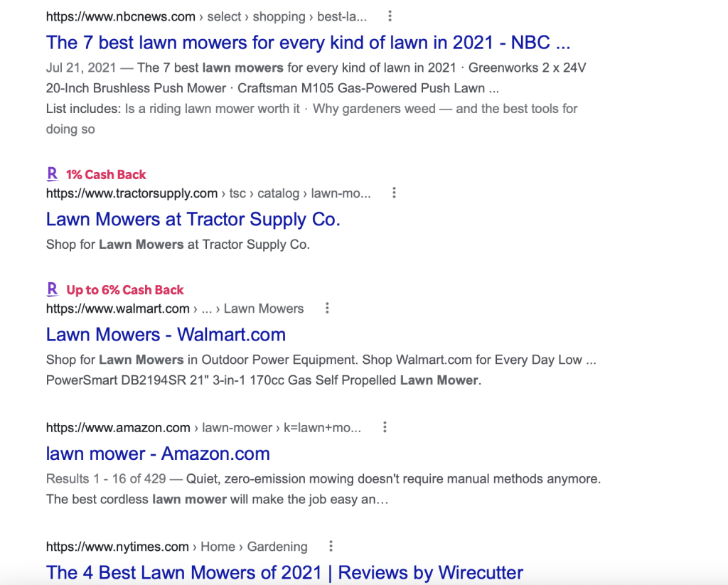Viewport: 728px width, 585px height.
Task: Click Rakuten icon above Tractor Supply result
Action: 53,174
